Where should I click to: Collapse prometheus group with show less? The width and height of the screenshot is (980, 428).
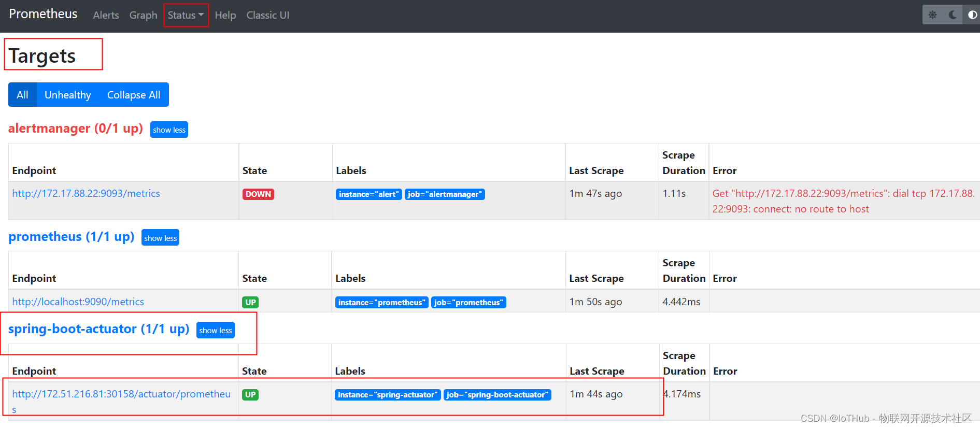click(160, 238)
